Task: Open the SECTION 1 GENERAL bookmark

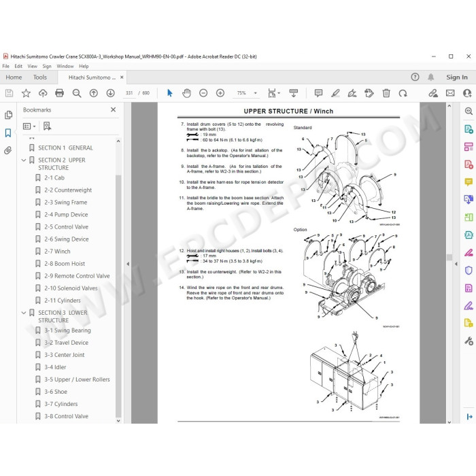Action: click(65, 148)
